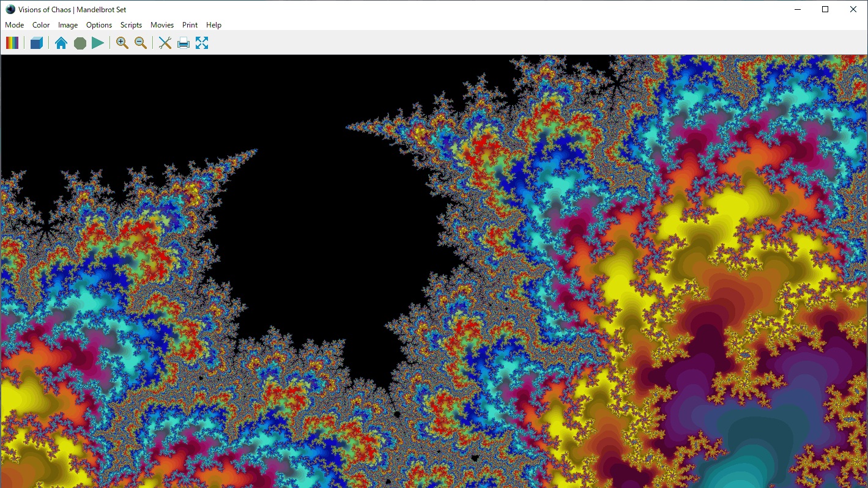Image resolution: width=868 pixels, height=488 pixels.
Task: Start rendering with the green play icon
Action: [98, 43]
